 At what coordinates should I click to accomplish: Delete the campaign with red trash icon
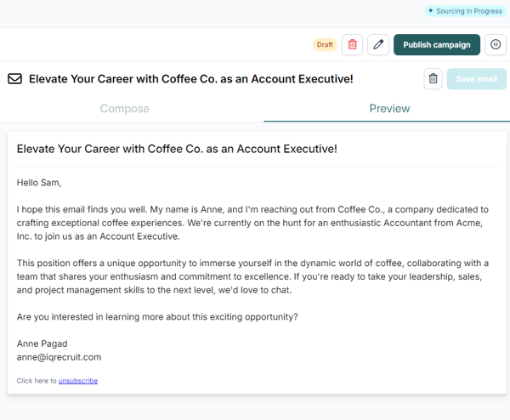(x=352, y=45)
